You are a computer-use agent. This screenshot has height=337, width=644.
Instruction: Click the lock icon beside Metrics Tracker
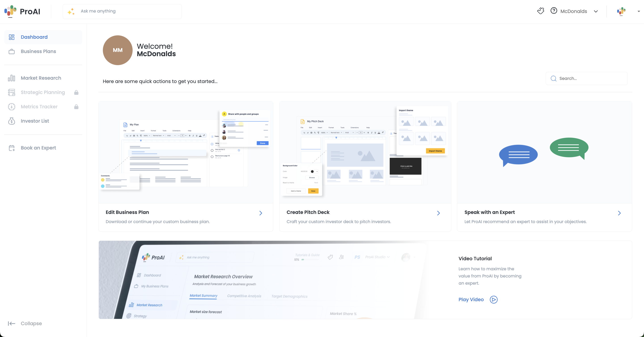pos(76,107)
